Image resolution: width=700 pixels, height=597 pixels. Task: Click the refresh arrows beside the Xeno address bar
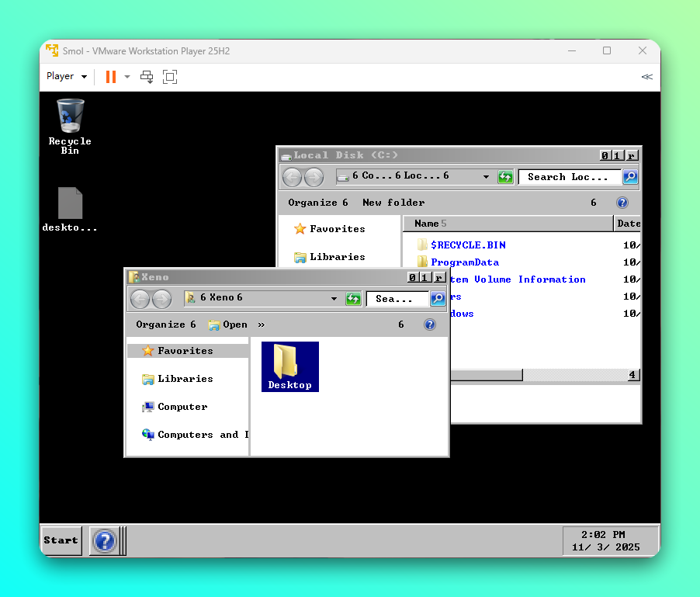point(353,298)
